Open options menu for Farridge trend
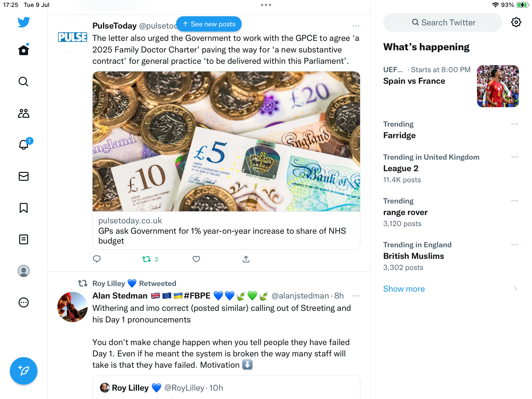The width and height of the screenshot is (532, 399). (515, 124)
